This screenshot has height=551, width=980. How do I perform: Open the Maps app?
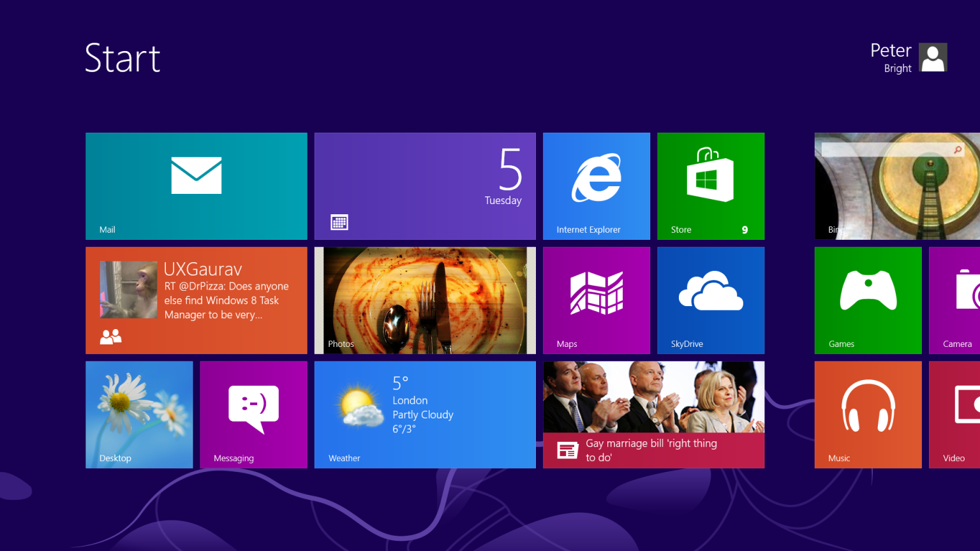596,300
